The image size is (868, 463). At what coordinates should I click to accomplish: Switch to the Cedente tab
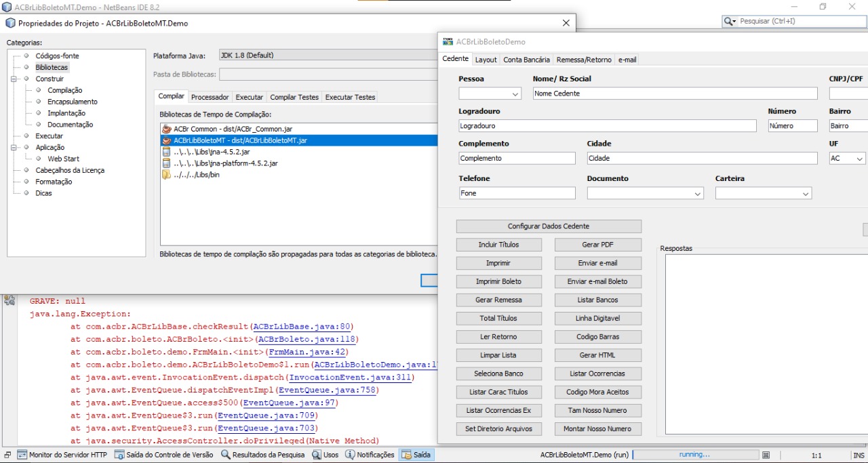(456, 59)
